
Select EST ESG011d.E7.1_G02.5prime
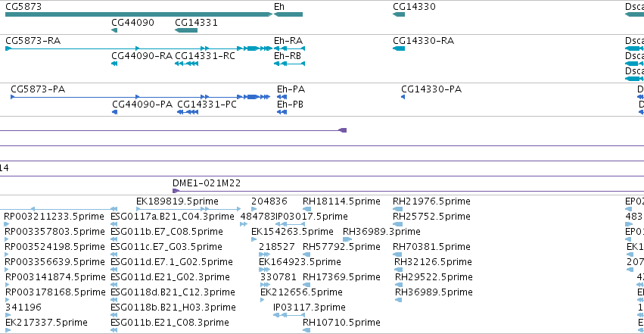(172, 262)
